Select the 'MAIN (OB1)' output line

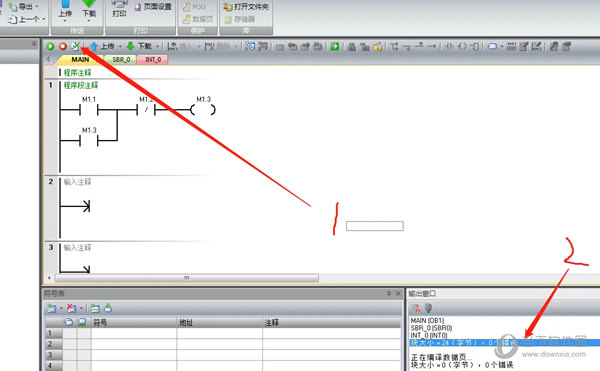(x=427, y=321)
